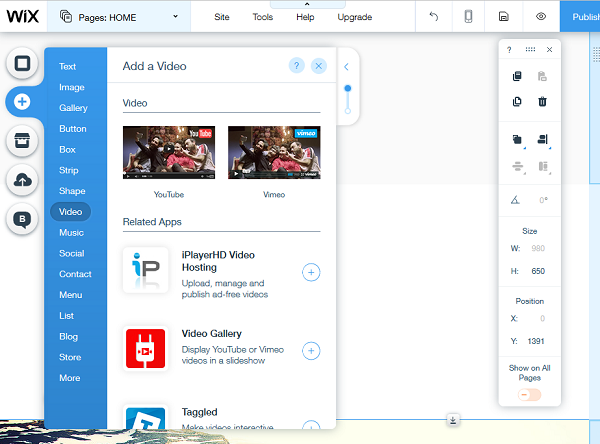600x444 pixels.
Task: Close the Add a Video panel
Action: click(319, 66)
